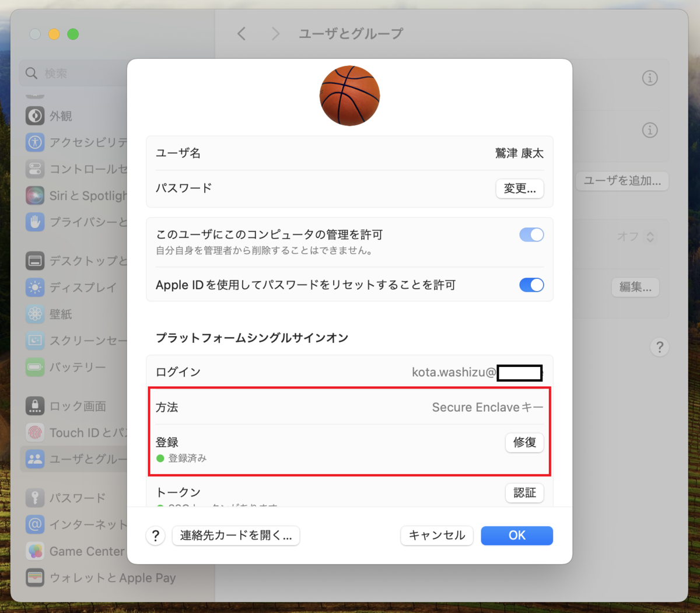Open the スクリーンセーバ sidebar icon

click(35, 341)
